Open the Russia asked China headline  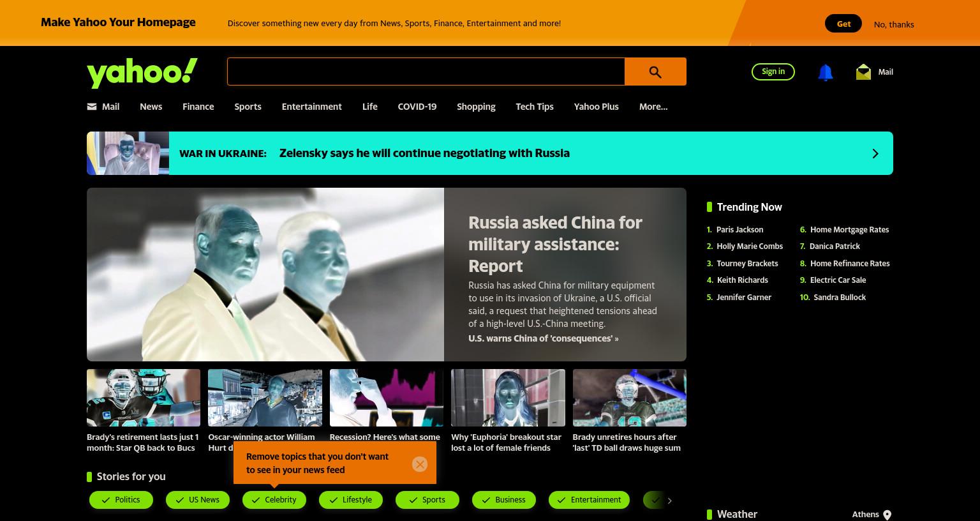555,244
